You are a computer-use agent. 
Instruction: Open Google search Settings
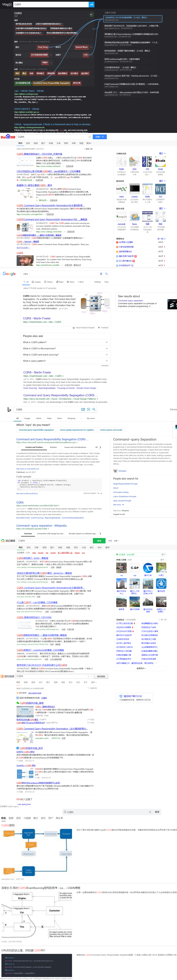coord(98,282)
